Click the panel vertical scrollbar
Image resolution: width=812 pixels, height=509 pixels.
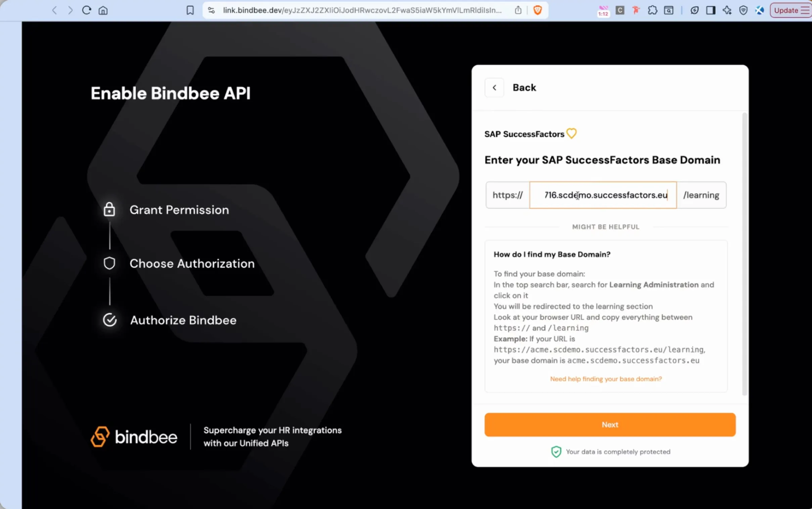[744, 254]
